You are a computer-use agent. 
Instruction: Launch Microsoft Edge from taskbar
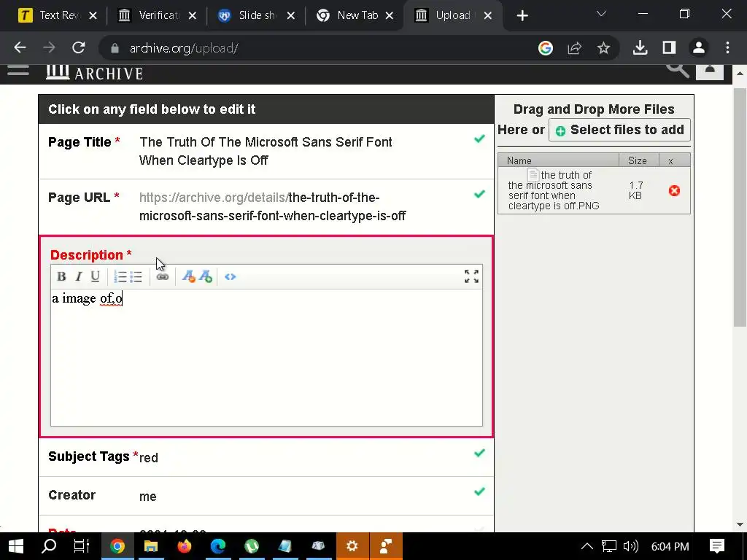(217, 546)
